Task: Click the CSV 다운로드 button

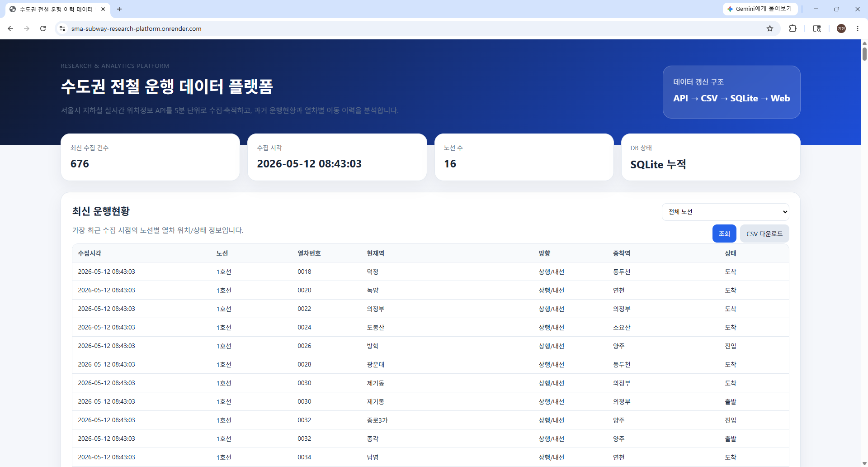Action: (x=764, y=233)
